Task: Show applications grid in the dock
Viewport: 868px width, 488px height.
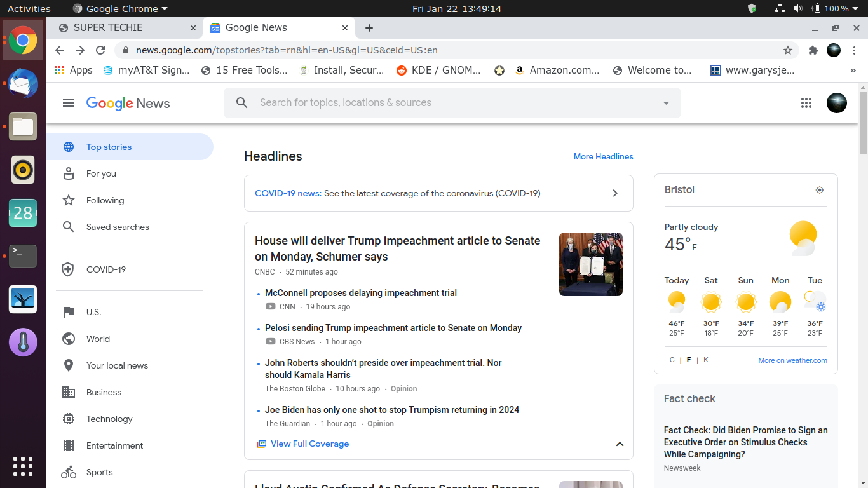Action: coord(23,466)
